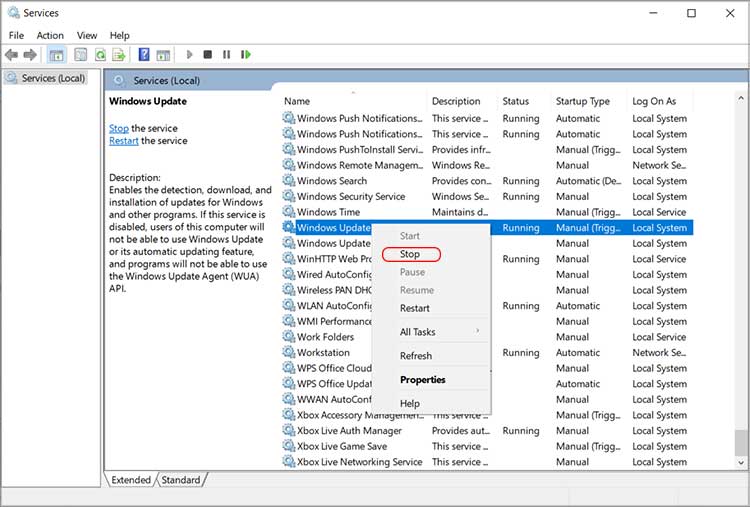Viewport: 750px width, 507px height.
Task: Click the Restart Service green icon
Action: pyautogui.click(x=246, y=55)
